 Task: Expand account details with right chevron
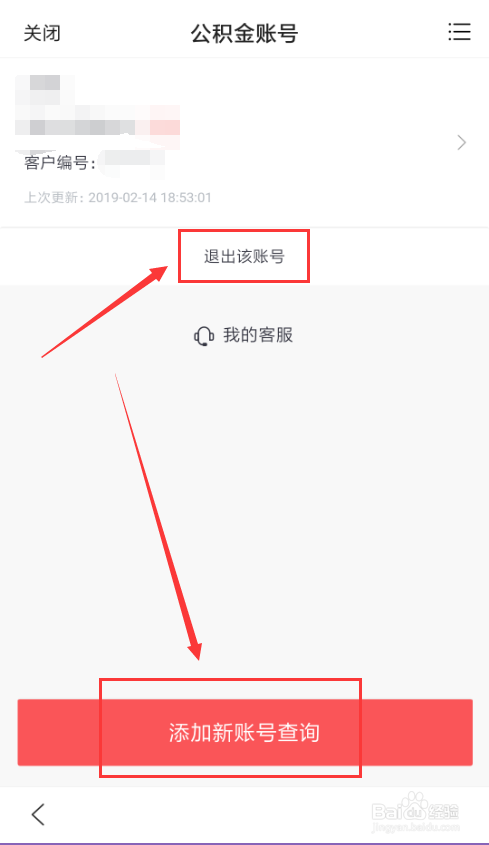462,143
